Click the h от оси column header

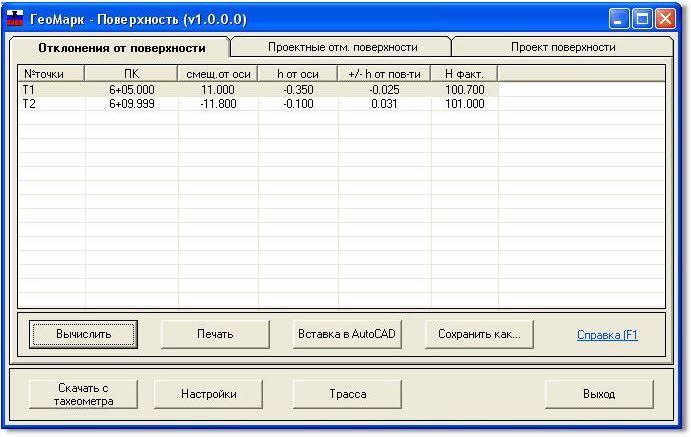coord(297,74)
